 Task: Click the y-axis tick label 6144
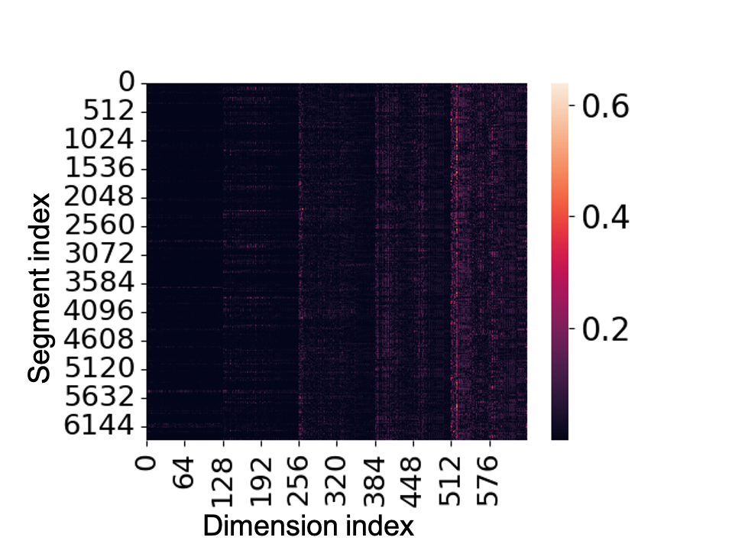click(x=99, y=426)
